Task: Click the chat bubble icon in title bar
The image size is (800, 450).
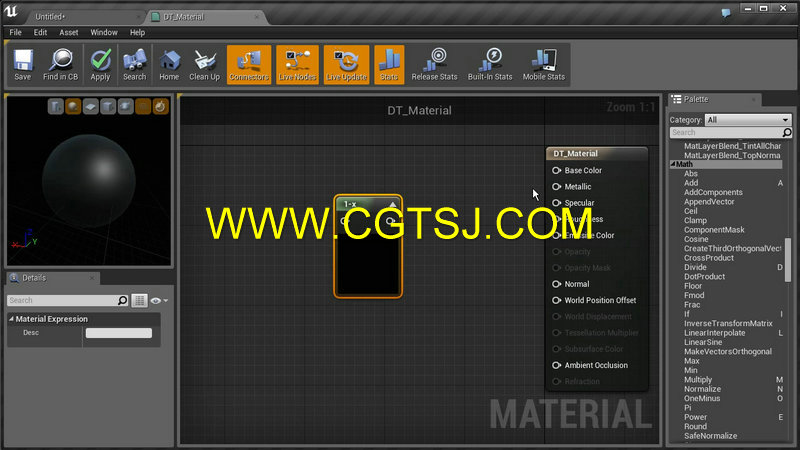Action: coord(726,13)
